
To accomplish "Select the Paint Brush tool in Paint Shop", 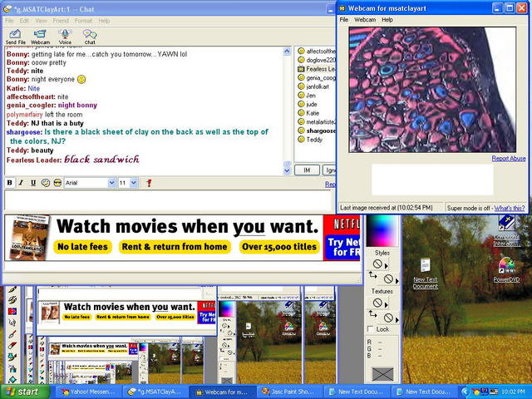I will (12, 290).
